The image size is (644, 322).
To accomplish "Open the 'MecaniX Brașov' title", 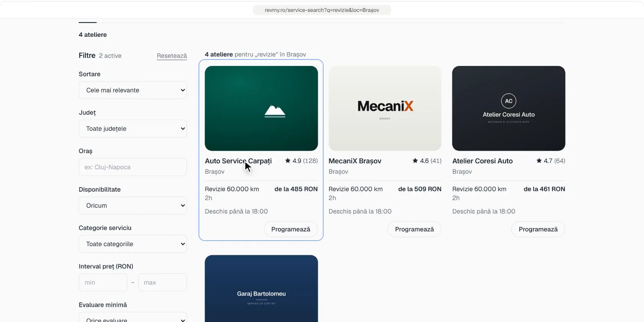I will (x=355, y=161).
